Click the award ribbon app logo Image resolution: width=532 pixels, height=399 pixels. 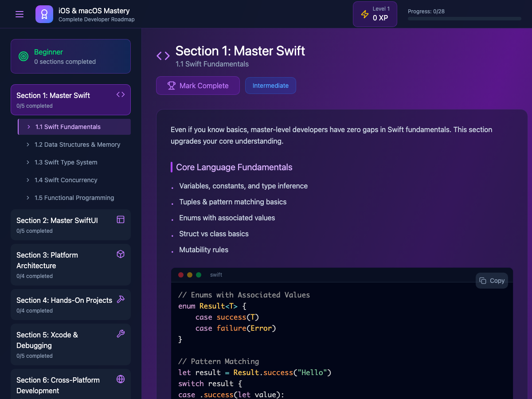pos(44,14)
